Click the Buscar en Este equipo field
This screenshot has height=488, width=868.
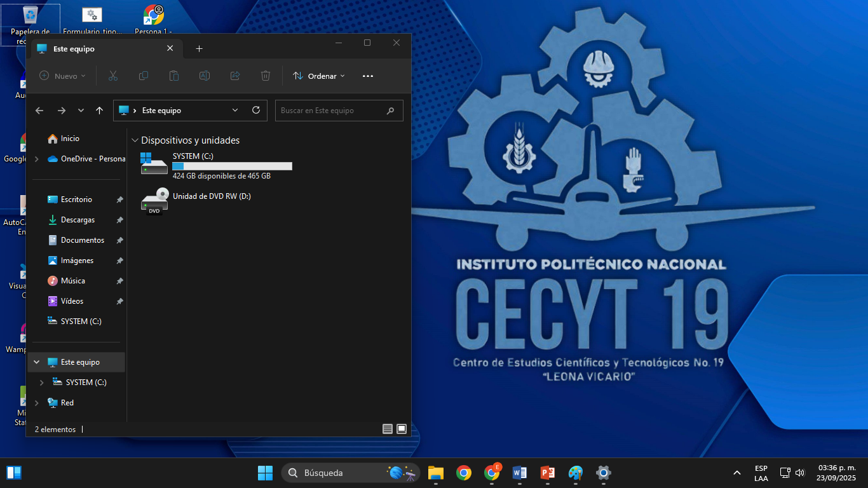pyautogui.click(x=339, y=110)
